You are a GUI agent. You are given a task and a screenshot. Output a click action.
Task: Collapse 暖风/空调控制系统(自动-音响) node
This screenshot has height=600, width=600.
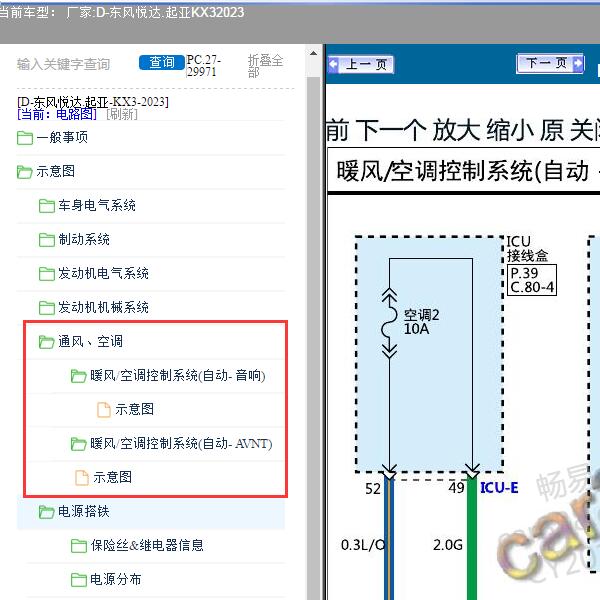tap(178, 375)
